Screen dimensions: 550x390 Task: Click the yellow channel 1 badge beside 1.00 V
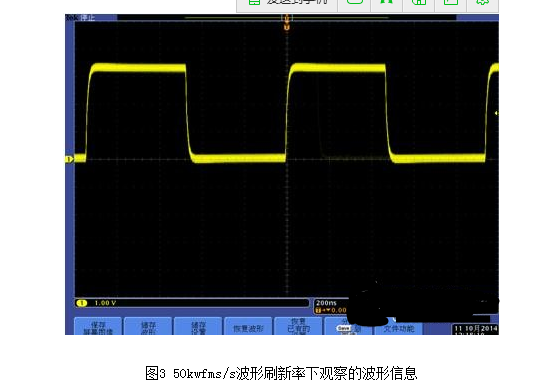[82, 303]
